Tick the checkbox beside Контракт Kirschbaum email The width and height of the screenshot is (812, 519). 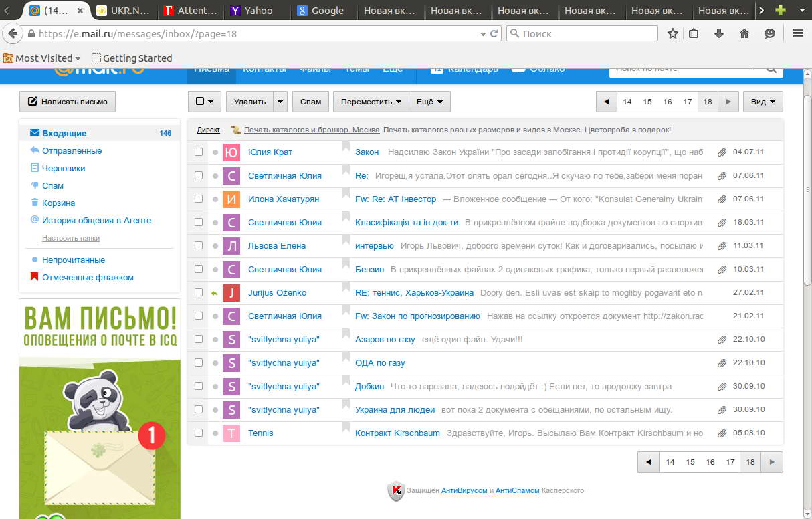coord(199,433)
